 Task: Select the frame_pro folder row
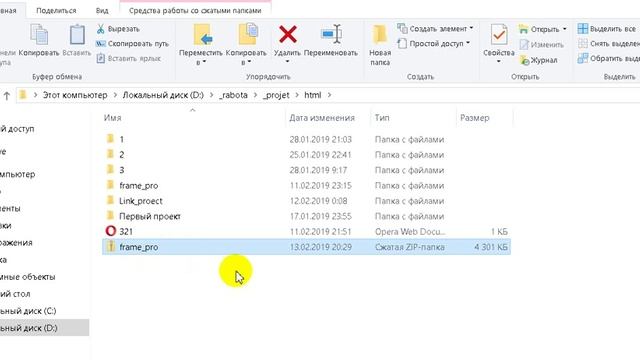[x=306, y=185]
